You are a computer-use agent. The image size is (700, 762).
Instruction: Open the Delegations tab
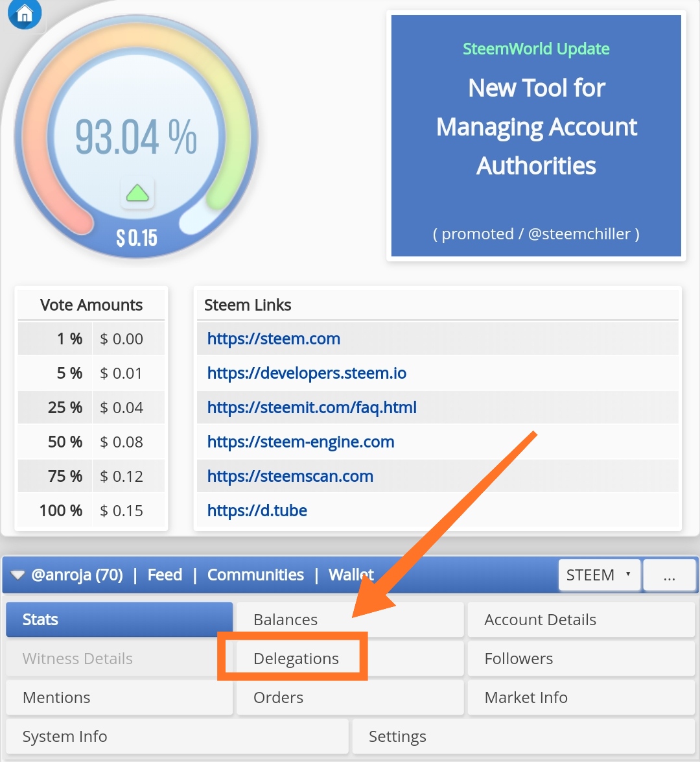tap(350, 658)
